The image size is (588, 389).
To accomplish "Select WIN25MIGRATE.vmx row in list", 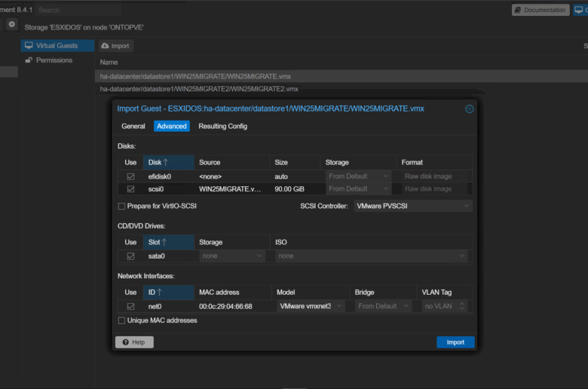I will click(341, 77).
